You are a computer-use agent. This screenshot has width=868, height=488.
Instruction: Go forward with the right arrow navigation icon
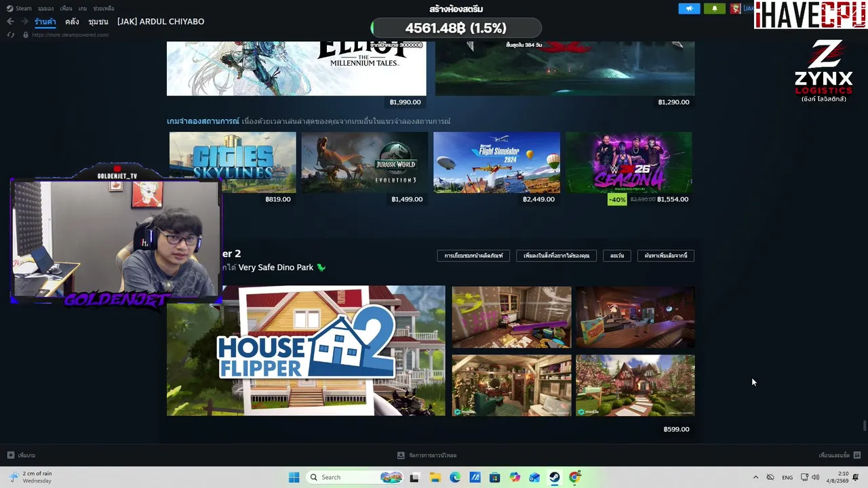point(24,22)
